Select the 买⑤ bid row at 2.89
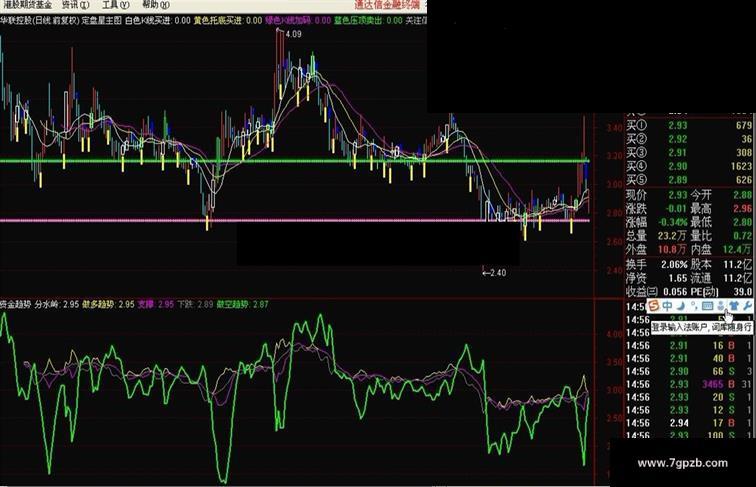 [689, 179]
